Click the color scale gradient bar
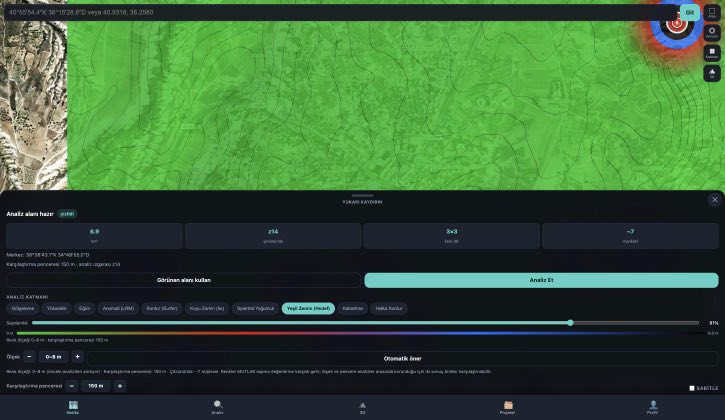 [361, 333]
